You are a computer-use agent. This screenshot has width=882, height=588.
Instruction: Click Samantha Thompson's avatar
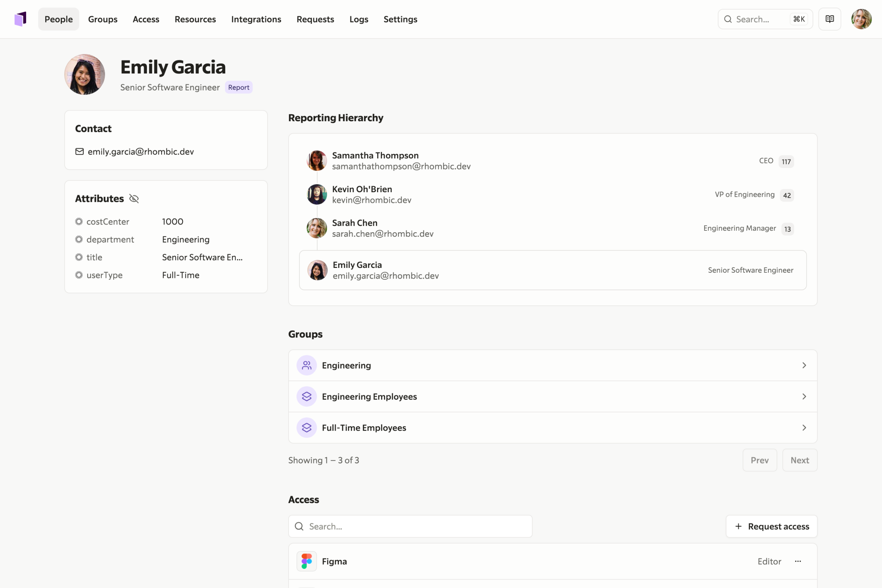tap(316, 161)
